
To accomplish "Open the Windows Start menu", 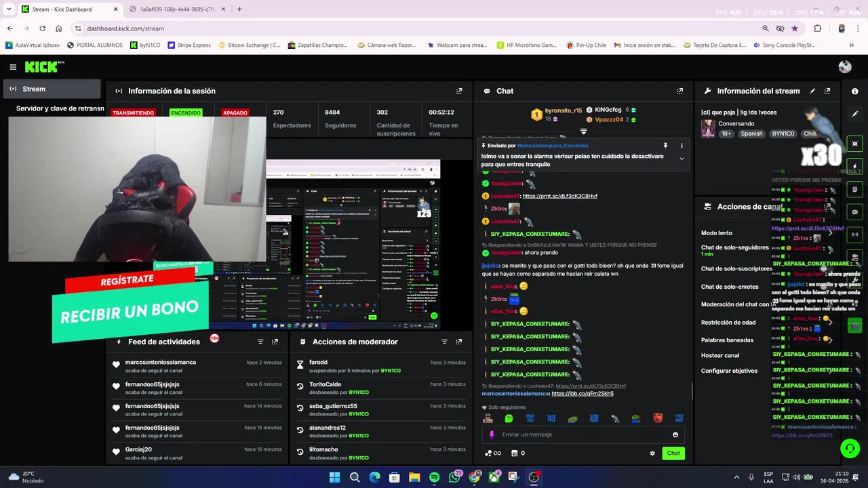I will 334,477.
